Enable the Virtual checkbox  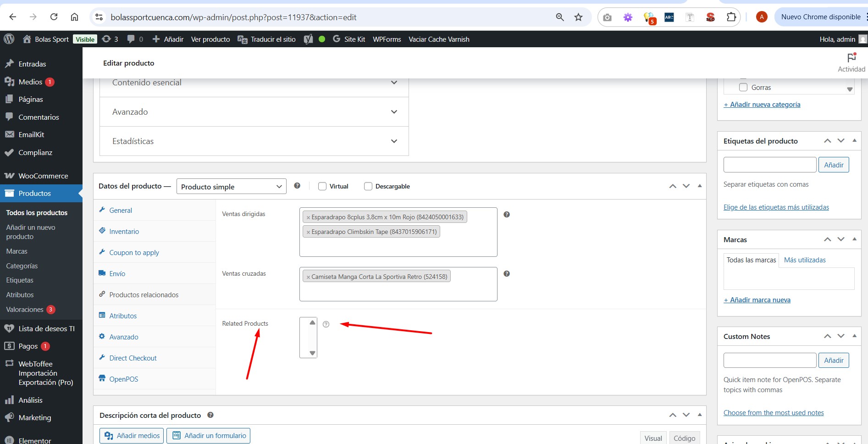click(x=322, y=186)
